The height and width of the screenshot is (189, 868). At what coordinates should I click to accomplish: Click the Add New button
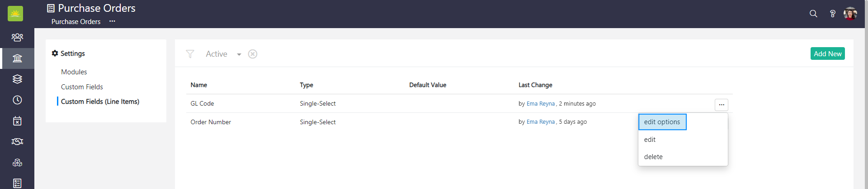pos(827,53)
